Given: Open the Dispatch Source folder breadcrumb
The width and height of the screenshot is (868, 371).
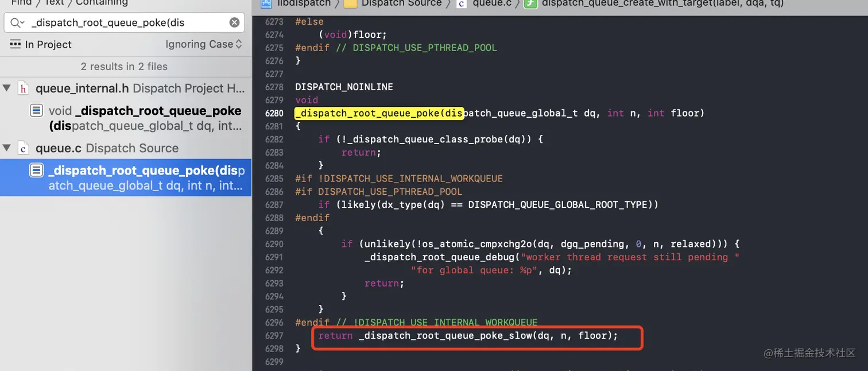Looking at the screenshot, I should 401,3.
